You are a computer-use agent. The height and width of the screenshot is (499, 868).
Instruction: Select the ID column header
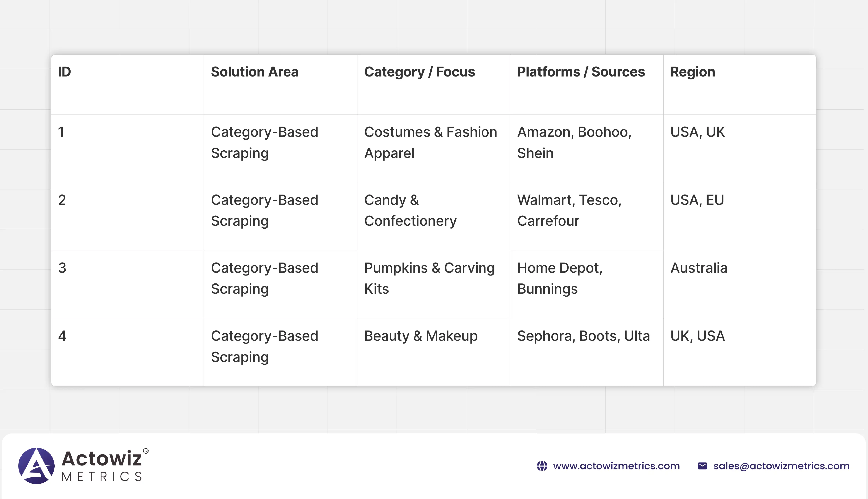pyautogui.click(x=64, y=72)
